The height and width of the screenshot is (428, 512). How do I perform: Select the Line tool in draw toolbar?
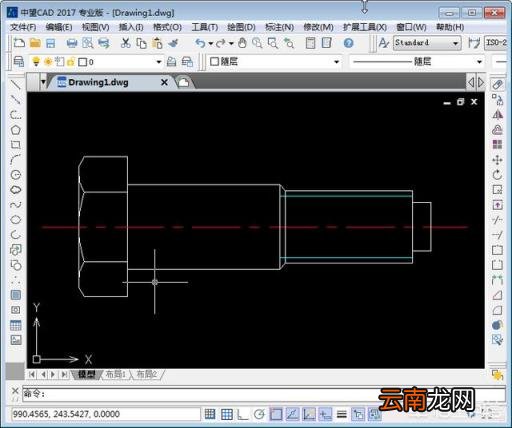15,85
